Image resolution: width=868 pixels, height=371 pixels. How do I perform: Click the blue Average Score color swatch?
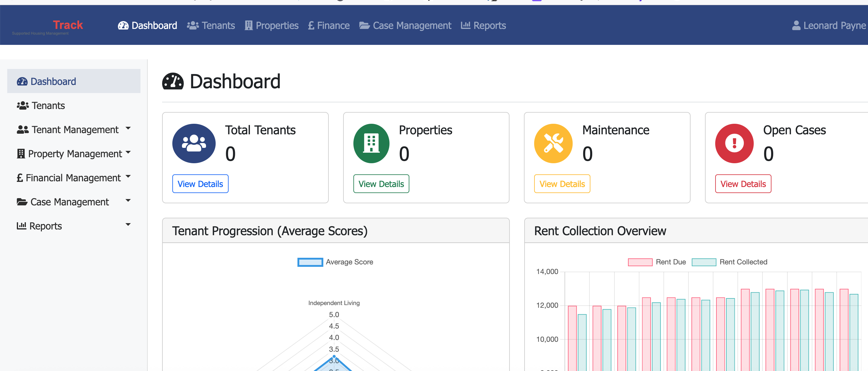coord(310,262)
